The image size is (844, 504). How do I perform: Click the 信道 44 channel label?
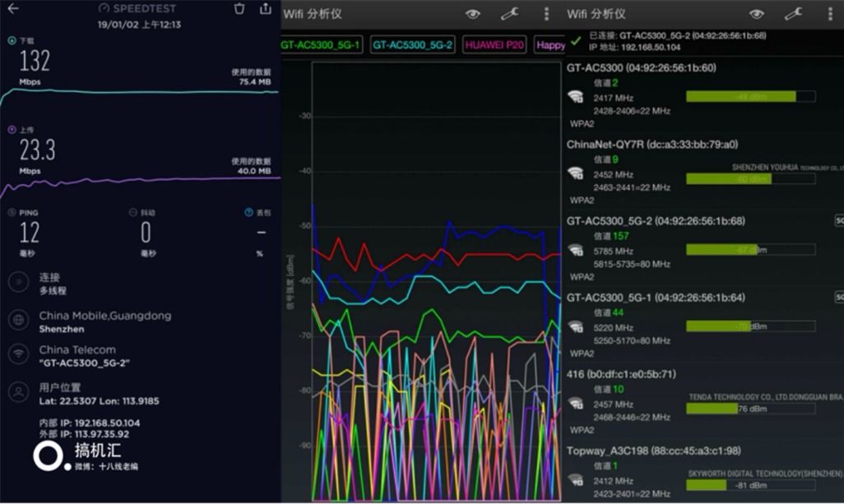pyautogui.click(x=608, y=312)
